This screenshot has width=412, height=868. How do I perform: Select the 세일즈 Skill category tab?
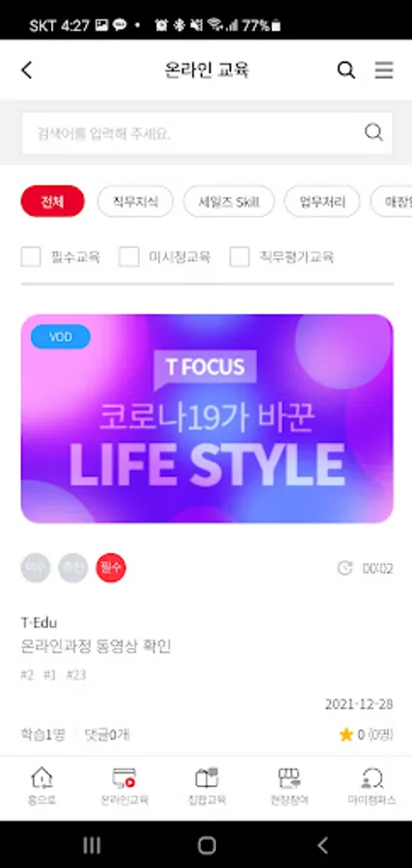(x=229, y=202)
